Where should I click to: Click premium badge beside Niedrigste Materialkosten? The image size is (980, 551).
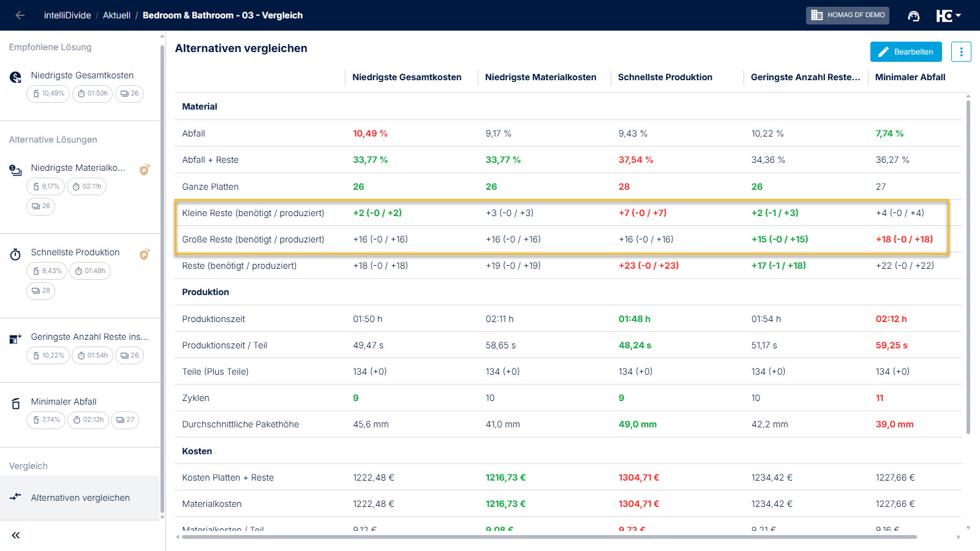tap(145, 170)
